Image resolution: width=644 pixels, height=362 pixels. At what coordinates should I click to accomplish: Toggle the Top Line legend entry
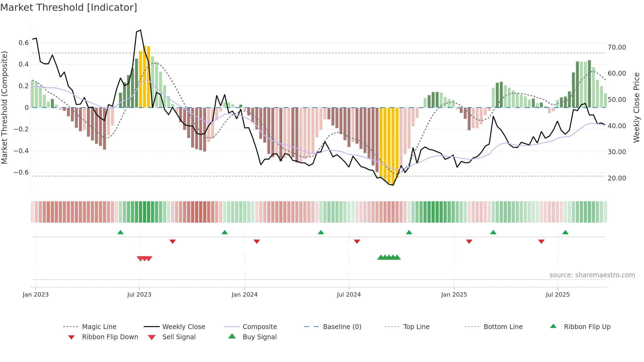(407, 327)
